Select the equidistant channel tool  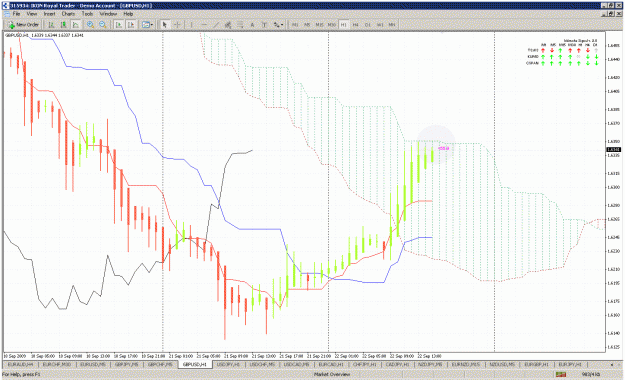coord(228,25)
